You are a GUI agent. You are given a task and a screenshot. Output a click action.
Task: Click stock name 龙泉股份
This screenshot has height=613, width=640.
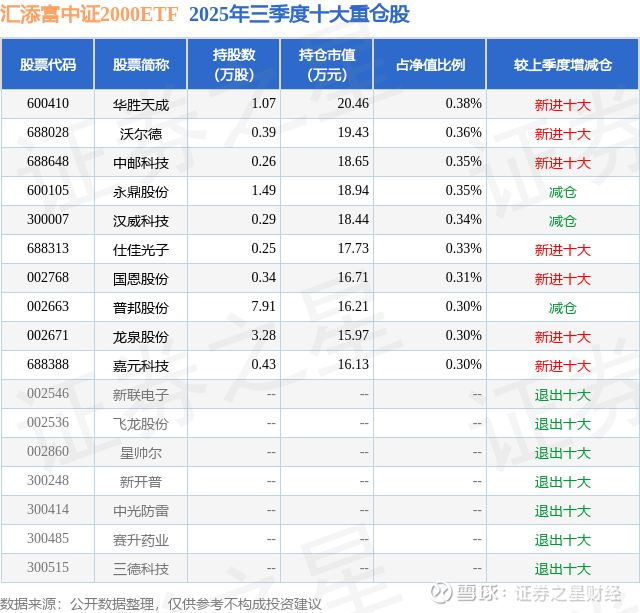tap(141, 337)
